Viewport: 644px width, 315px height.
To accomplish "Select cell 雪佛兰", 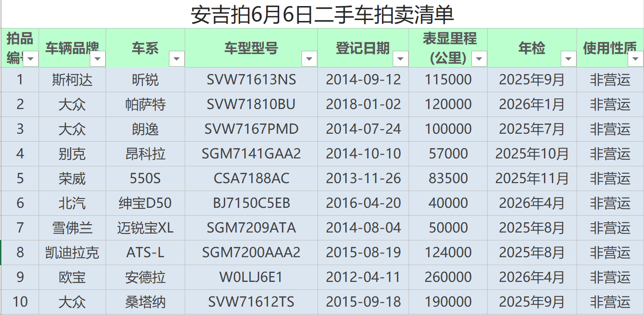I will (72, 228).
